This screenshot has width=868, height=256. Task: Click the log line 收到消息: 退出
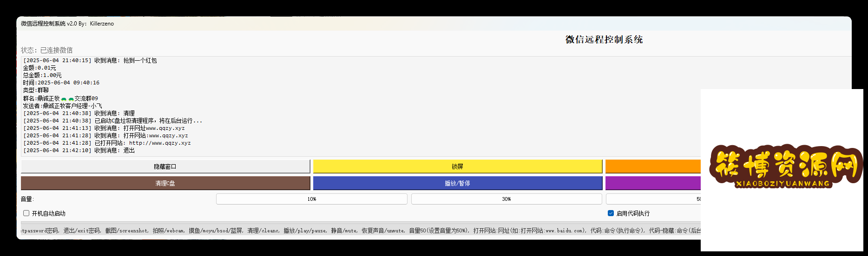click(79, 150)
